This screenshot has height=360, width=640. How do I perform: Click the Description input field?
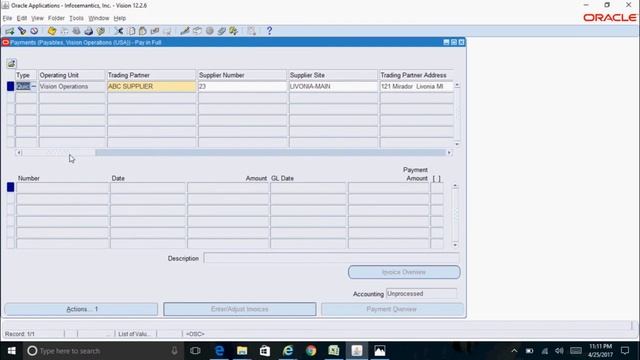click(331, 258)
